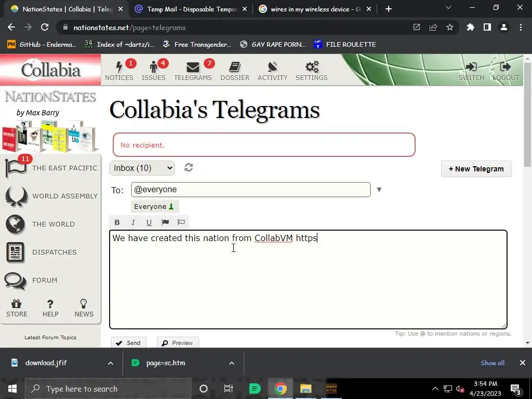Send the telegram
532x399 pixels.
point(129,343)
